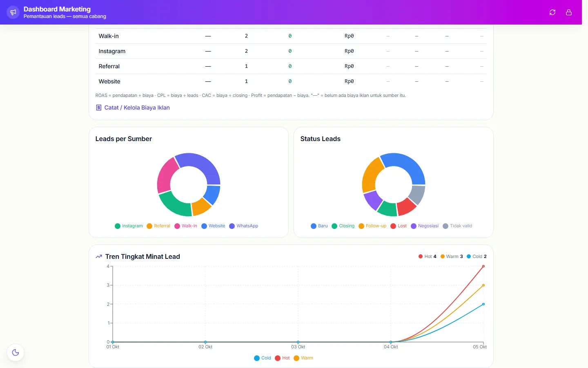Click the Cold data point on 05 Okt
Viewport: 588px width, 368px height.
click(483, 304)
